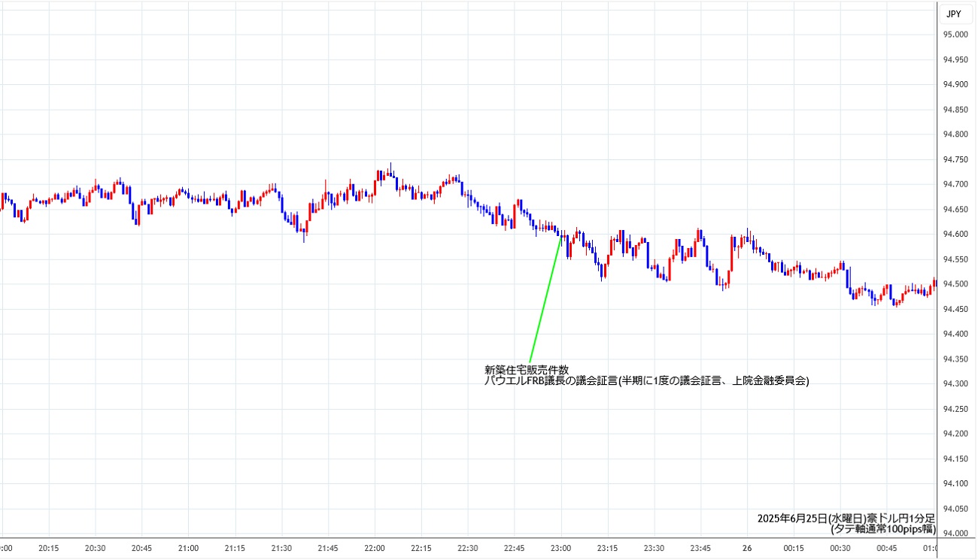Click the 22:30 time axis label
The width and height of the screenshot is (978, 560).
(x=468, y=548)
